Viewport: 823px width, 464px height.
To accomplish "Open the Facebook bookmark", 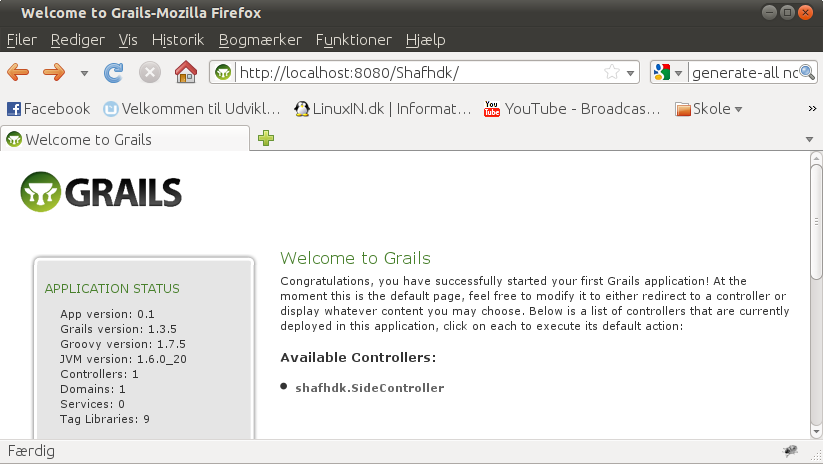I will pos(48,109).
